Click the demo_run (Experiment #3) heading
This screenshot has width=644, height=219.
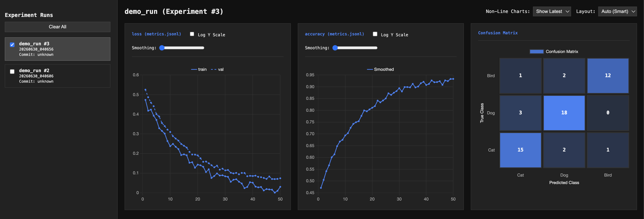(x=174, y=11)
